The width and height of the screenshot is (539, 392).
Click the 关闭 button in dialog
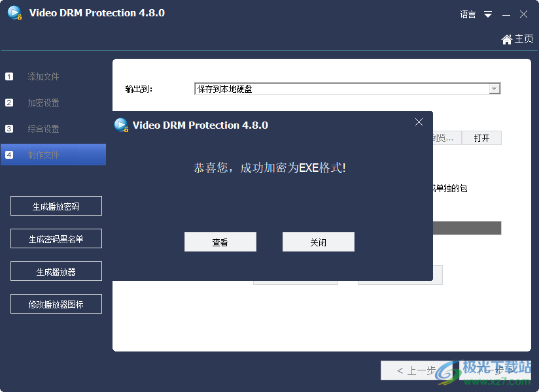[x=319, y=242]
